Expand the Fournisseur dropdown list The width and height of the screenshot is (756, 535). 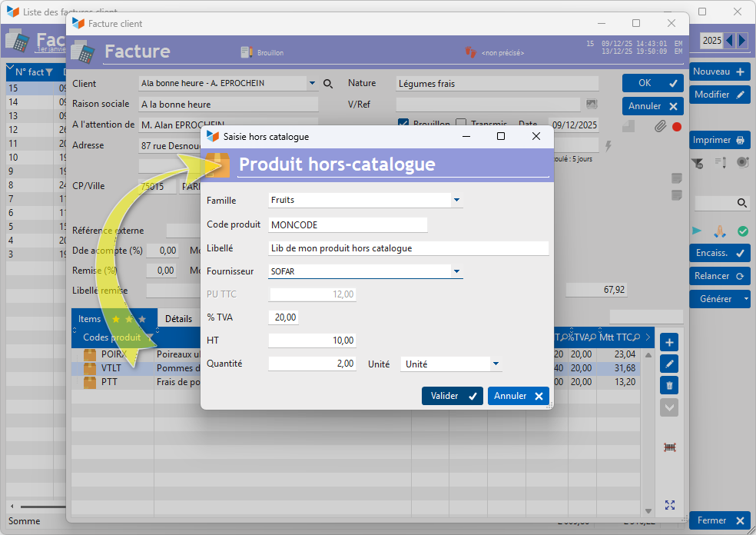pyautogui.click(x=456, y=271)
